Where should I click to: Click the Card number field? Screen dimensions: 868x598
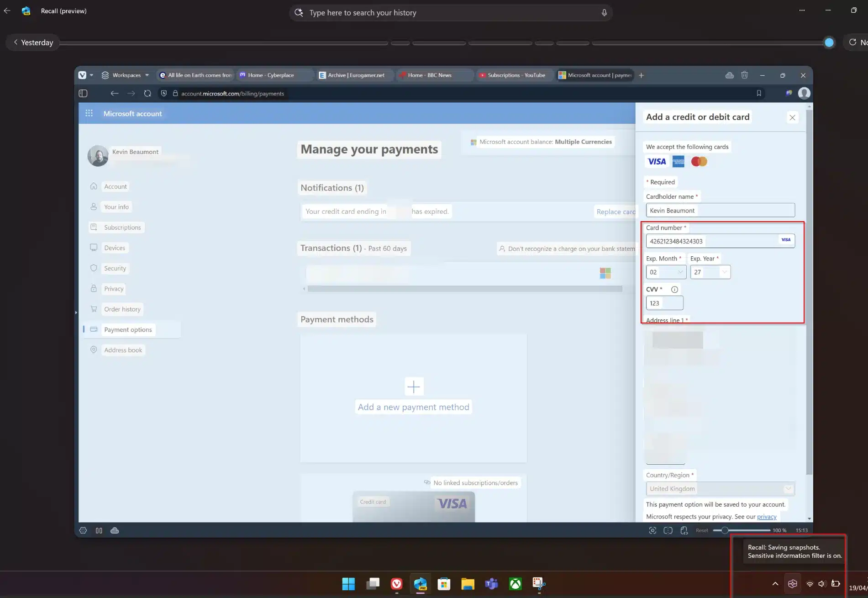point(720,241)
